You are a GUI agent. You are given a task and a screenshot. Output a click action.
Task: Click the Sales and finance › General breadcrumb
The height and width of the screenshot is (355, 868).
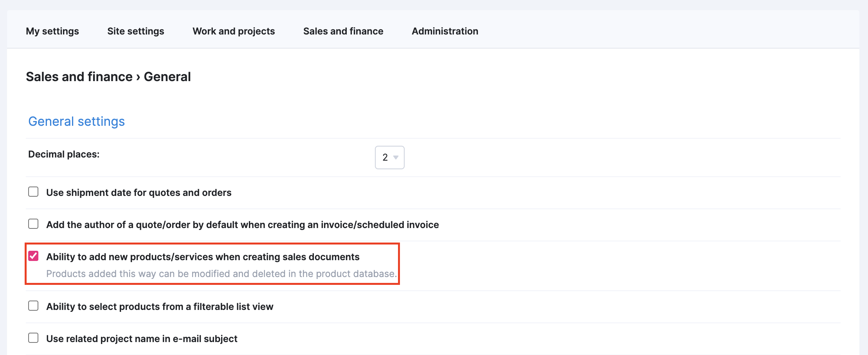(108, 77)
